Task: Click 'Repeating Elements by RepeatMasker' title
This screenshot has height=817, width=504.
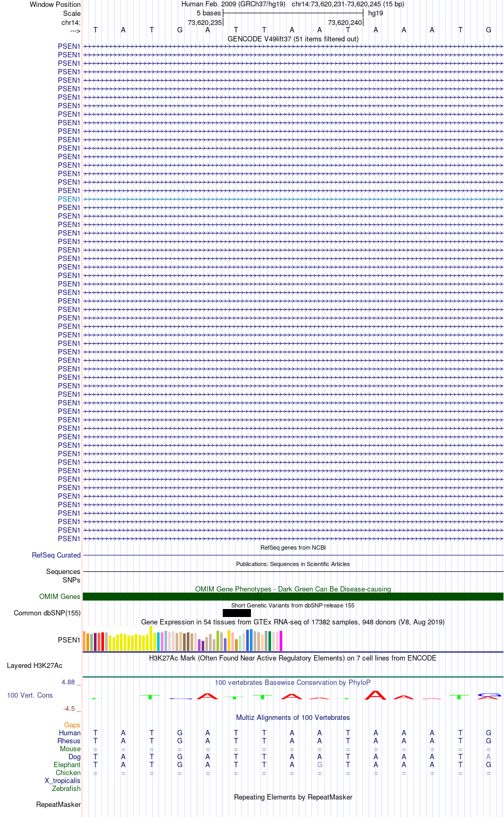Action: 293,797
